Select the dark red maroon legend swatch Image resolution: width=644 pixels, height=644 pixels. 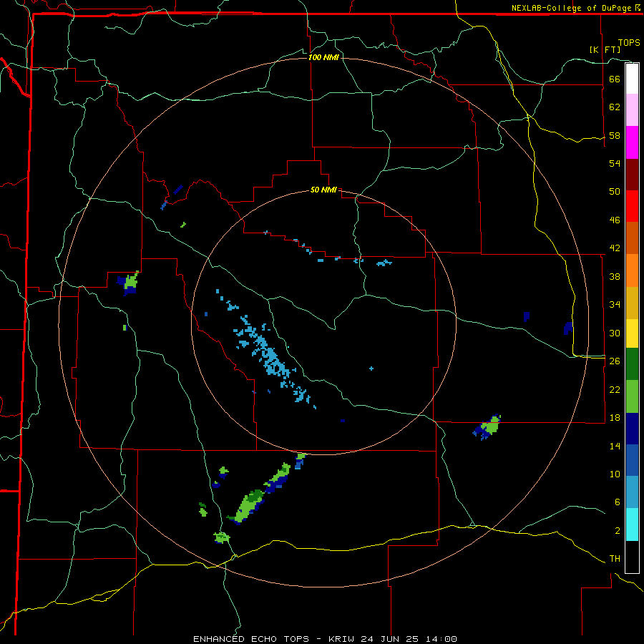(632, 175)
